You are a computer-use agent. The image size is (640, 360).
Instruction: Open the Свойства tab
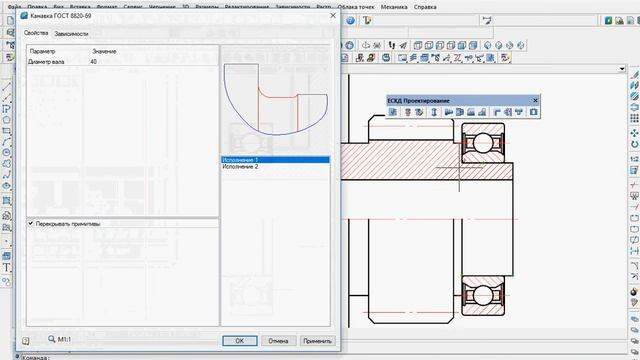36,33
